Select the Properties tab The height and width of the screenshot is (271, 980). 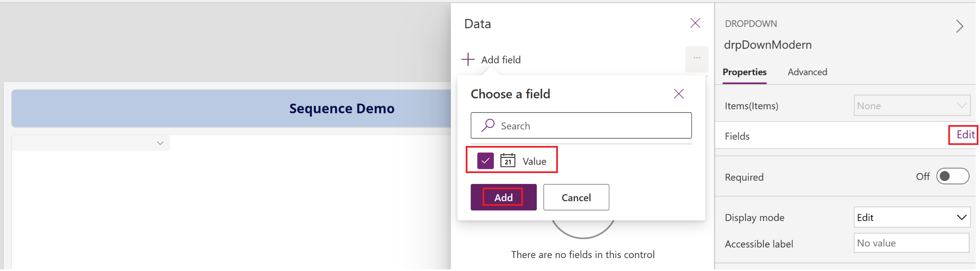click(744, 72)
